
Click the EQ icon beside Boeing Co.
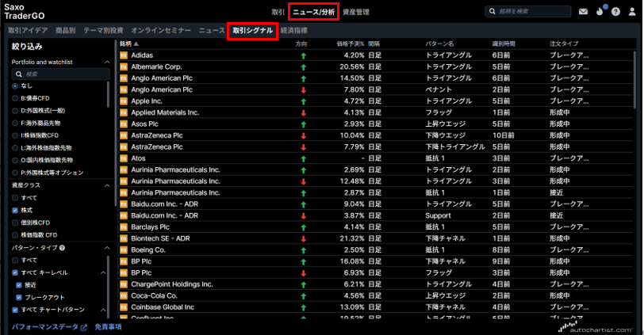point(123,250)
